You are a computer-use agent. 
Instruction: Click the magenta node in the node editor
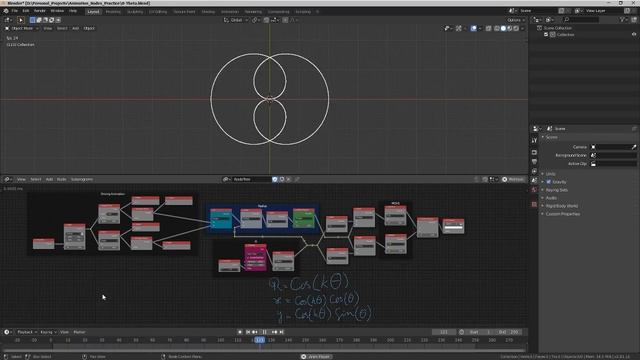[x=256, y=257]
